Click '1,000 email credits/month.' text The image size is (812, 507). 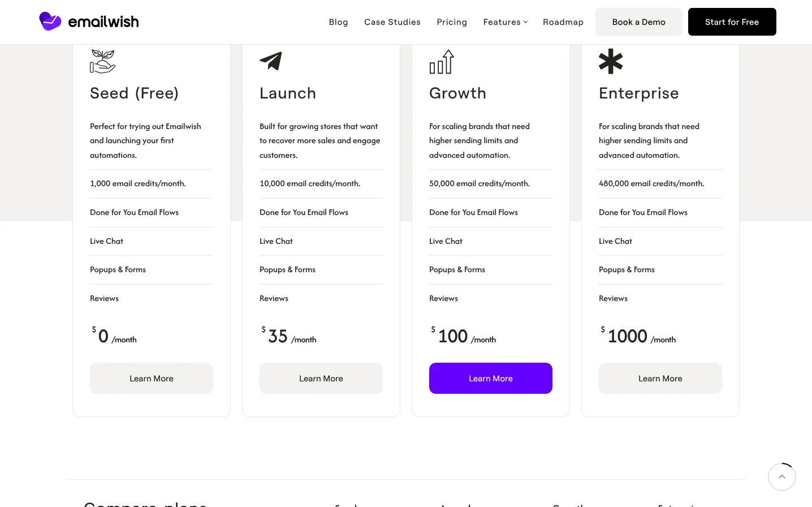(x=138, y=183)
